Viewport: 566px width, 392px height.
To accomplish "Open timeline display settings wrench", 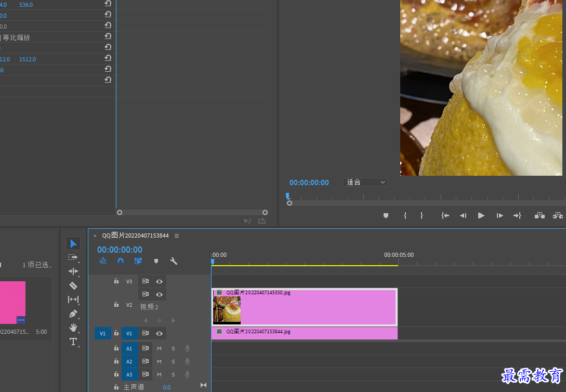I will click(174, 261).
